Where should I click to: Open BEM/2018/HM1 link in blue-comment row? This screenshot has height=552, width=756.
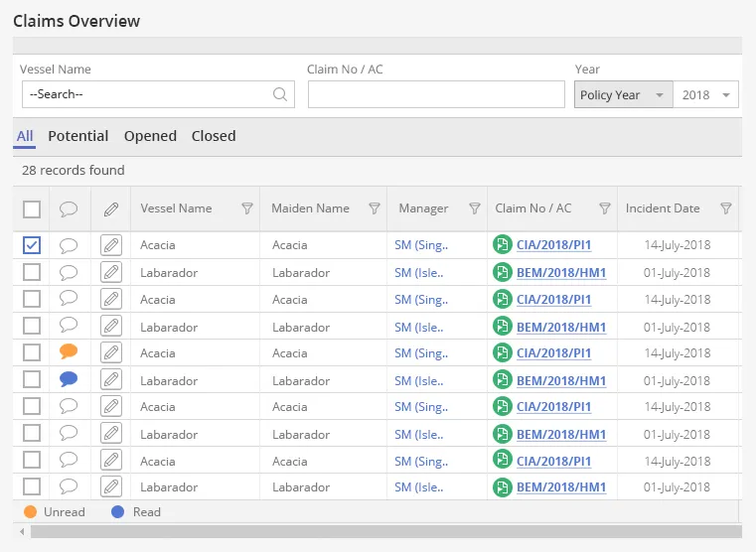(561, 381)
